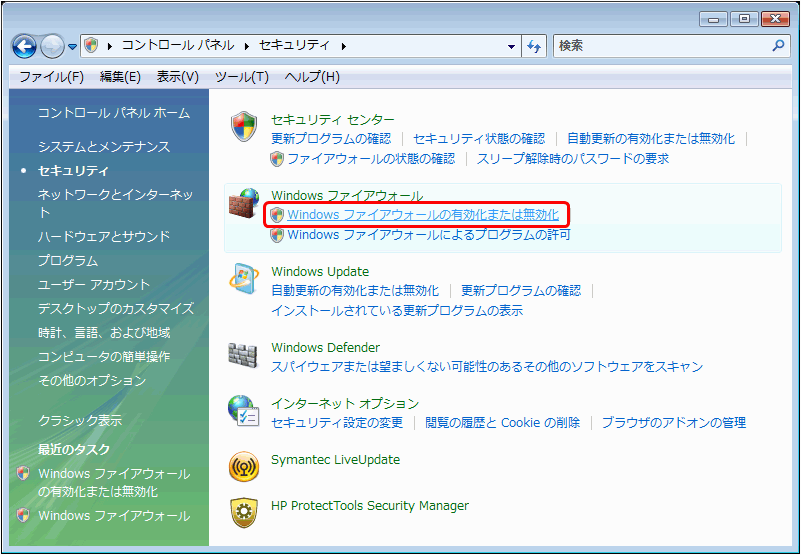Click 自動更新の有効化または無効化 under セキュリティ センター
This screenshot has width=801, height=555.
(x=651, y=138)
